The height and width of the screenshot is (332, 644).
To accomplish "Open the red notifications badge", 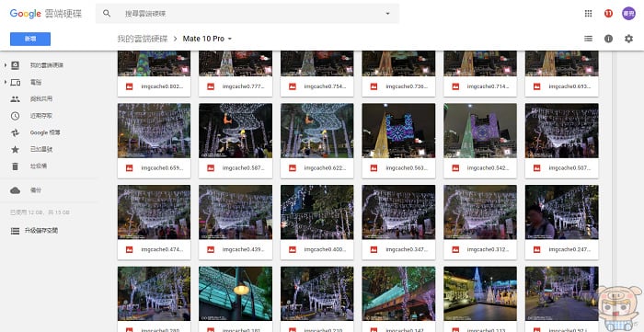I will [608, 14].
